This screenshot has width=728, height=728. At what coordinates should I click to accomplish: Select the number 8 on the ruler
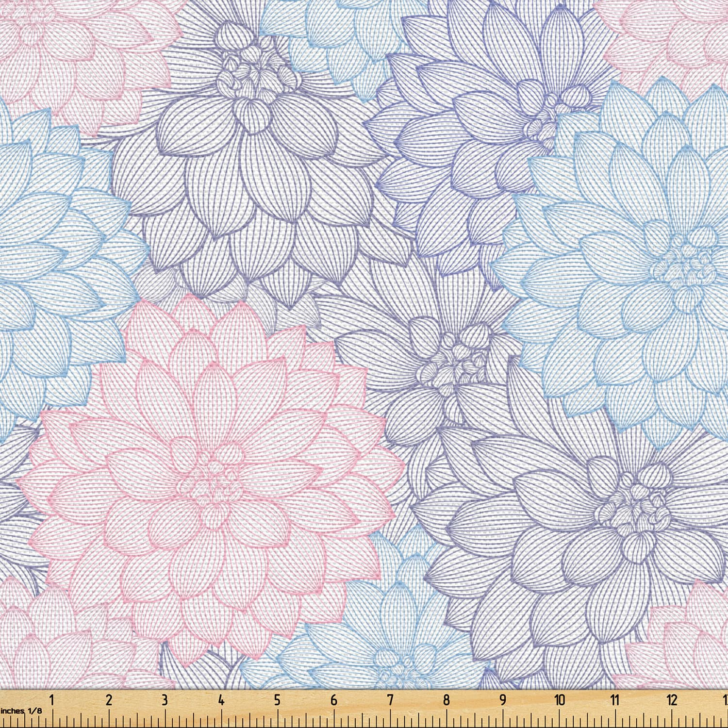(x=447, y=700)
